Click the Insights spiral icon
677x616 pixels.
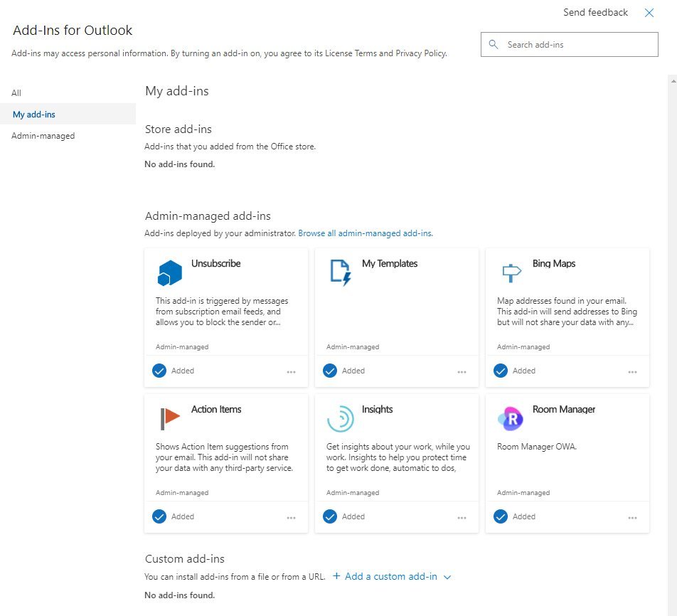pyautogui.click(x=341, y=418)
